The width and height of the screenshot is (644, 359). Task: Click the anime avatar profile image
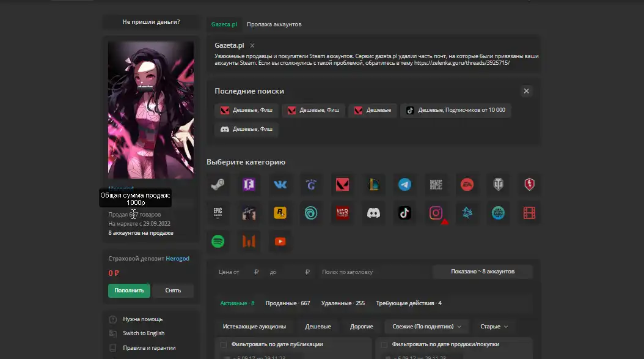[x=151, y=110]
